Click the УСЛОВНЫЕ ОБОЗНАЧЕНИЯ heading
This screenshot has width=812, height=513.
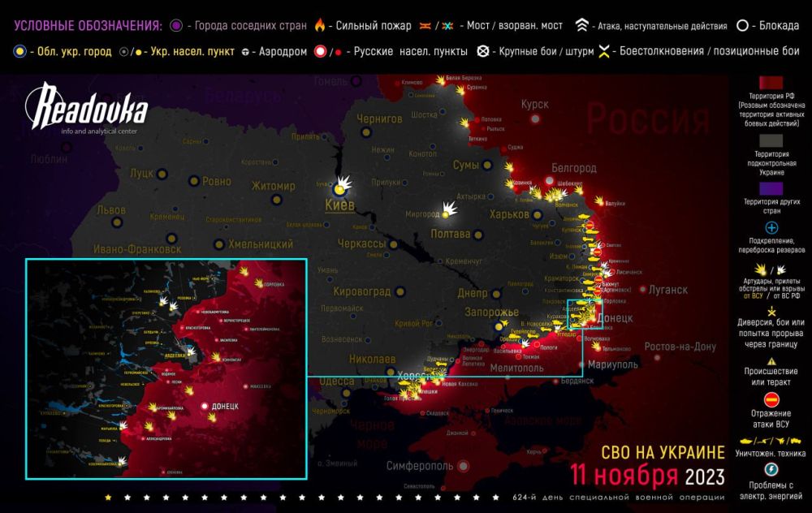click(88, 25)
